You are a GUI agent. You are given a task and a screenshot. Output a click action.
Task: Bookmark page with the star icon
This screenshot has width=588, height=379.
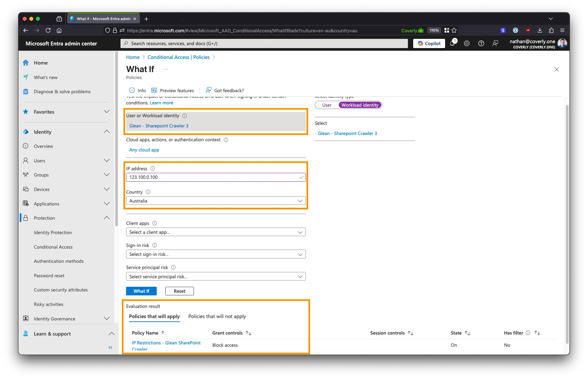(x=454, y=30)
